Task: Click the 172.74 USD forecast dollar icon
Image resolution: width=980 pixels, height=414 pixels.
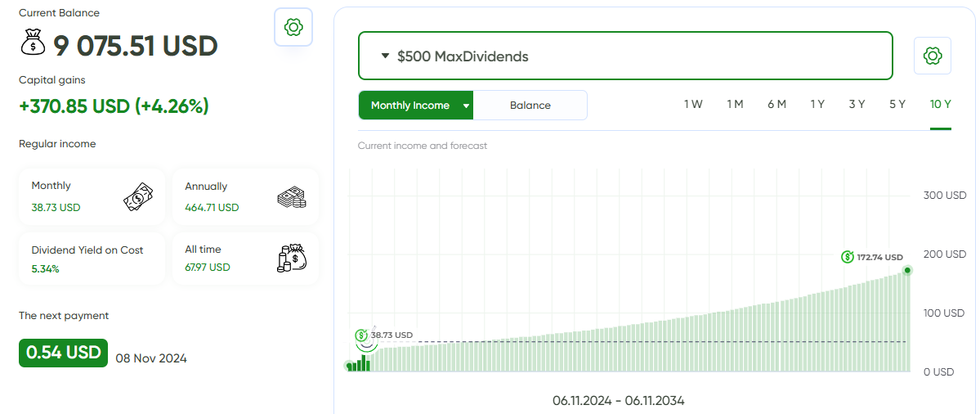Action: (x=848, y=257)
